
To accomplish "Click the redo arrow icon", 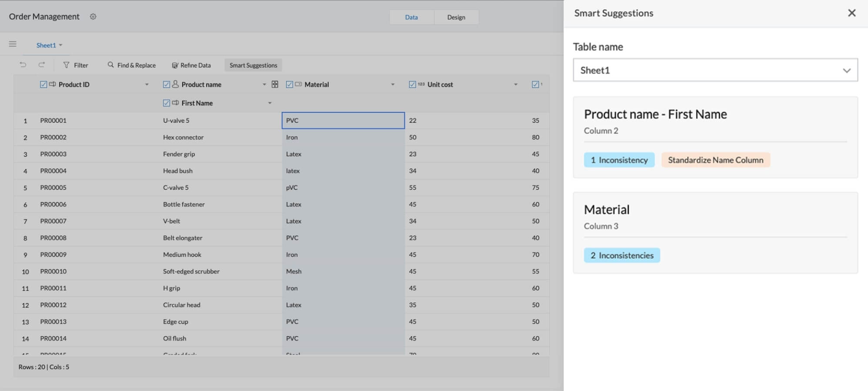I will point(42,65).
